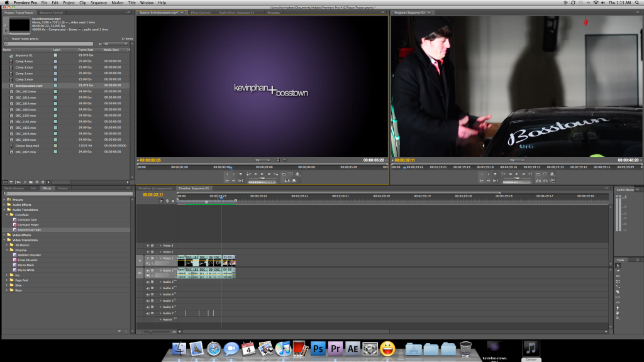Expand the Video Effects folder
The height and width of the screenshot is (362, 644).
[4, 235]
